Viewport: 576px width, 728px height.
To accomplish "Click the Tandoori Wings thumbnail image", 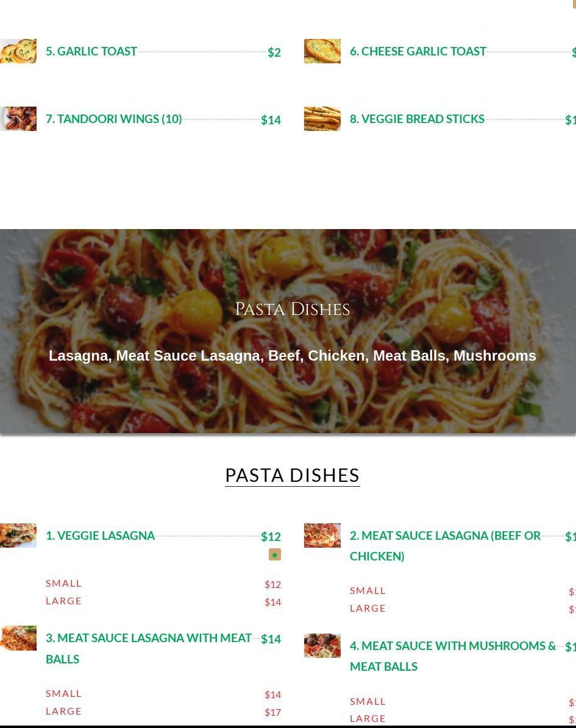I will pyautogui.click(x=18, y=119).
